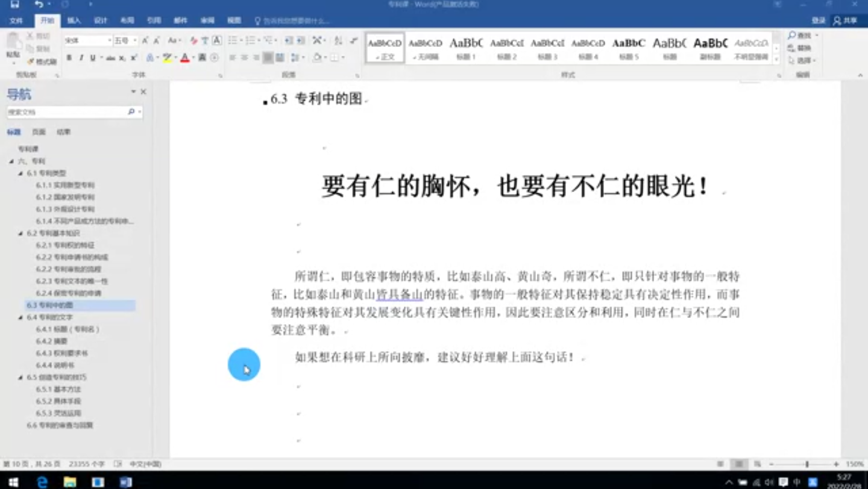
Task: Sort paragraph contents (A-Z icon)
Action: tap(338, 40)
